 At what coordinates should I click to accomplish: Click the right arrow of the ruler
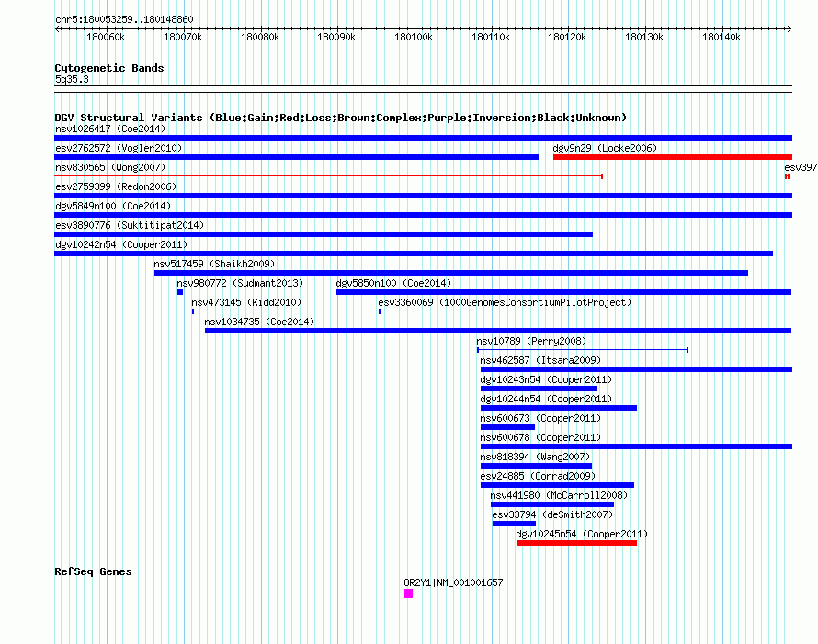[790, 28]
